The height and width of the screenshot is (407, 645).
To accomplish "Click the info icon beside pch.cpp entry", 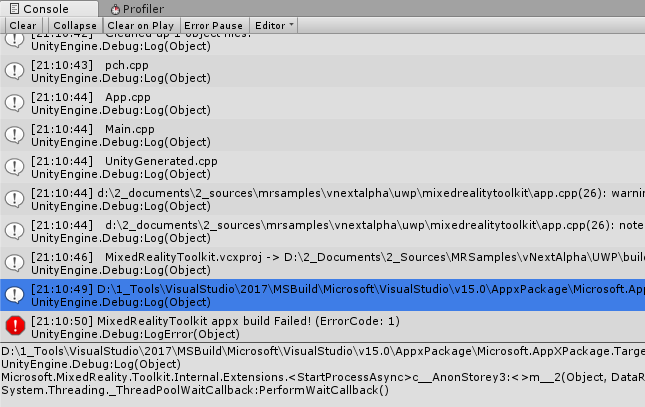I will click(x=15, y=71).
